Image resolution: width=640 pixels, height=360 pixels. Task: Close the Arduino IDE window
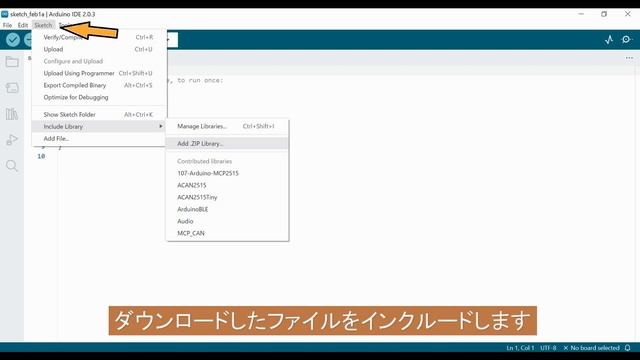[627, 14]
